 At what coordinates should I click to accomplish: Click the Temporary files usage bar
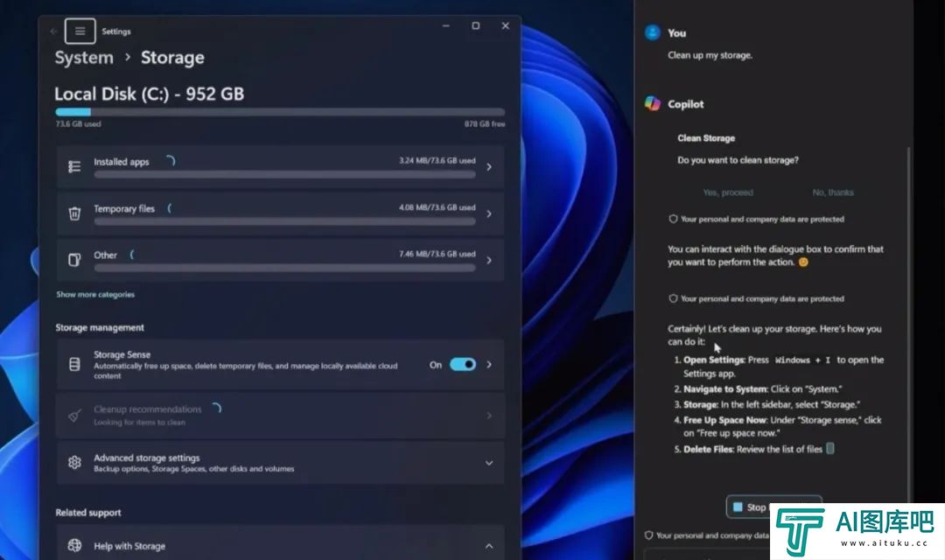pos(284,221)
